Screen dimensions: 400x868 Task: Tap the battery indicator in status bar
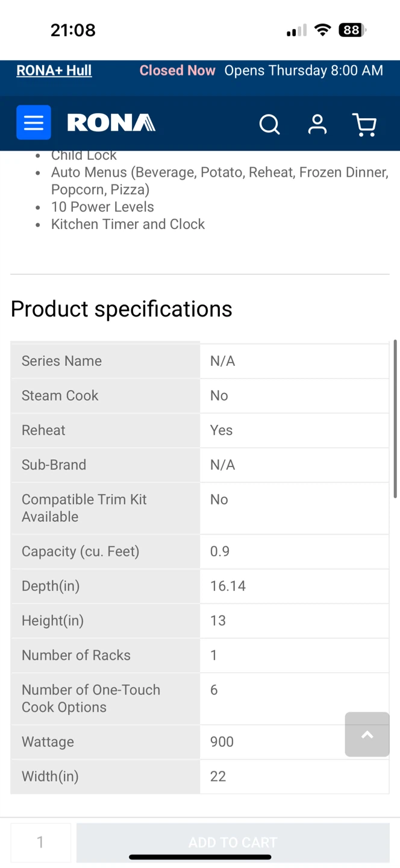click(352, 30)
